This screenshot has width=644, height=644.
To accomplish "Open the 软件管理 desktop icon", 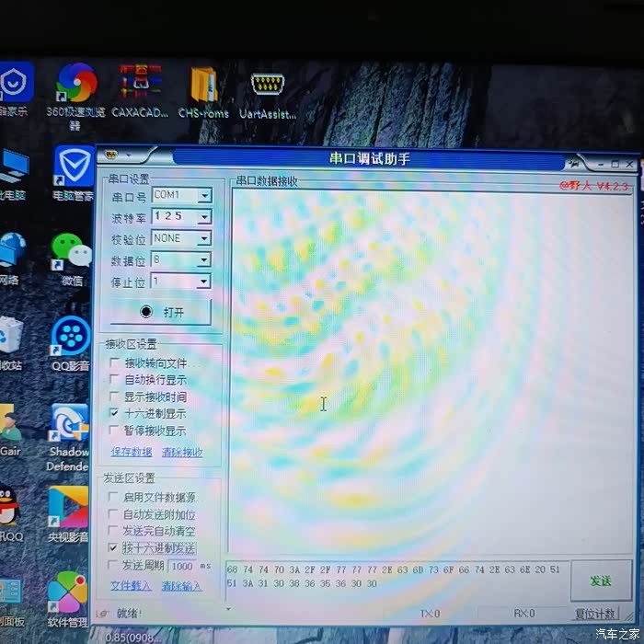I will coord(67,593).
